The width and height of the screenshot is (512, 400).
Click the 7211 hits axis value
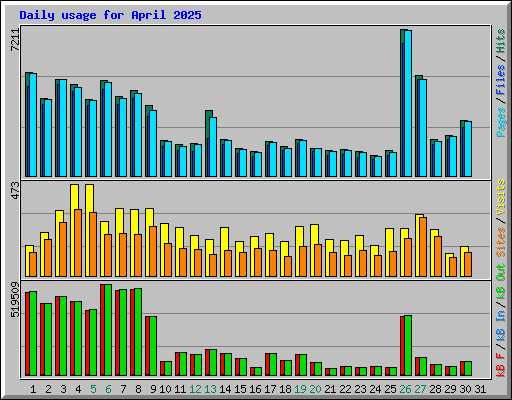pos(15,40)
